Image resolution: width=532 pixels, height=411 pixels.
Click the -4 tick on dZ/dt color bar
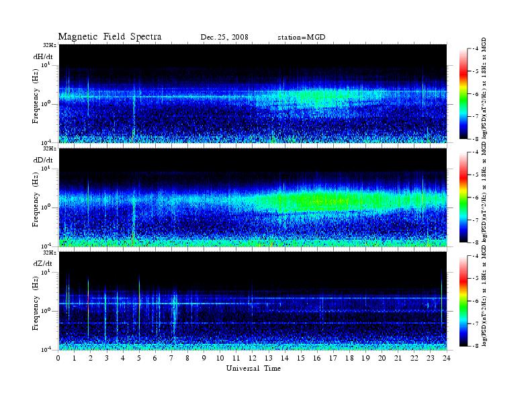(476, 256)
